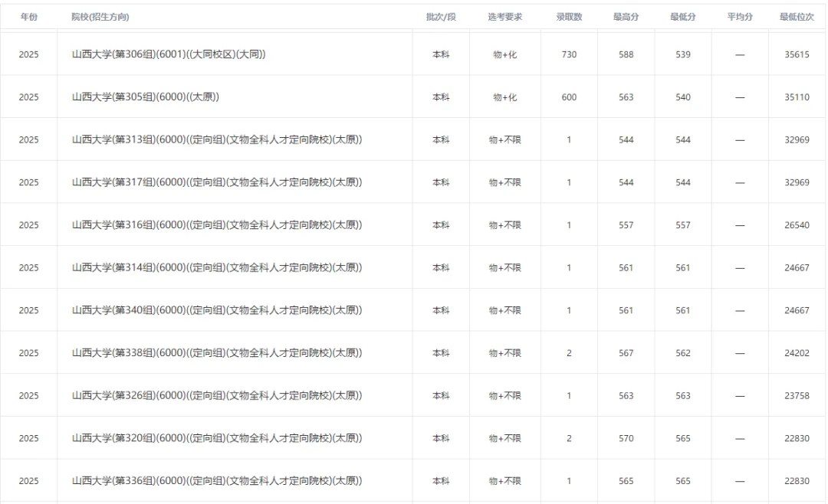Select the 山西大学(第316组) school name cell
Screen dimensions: 828x504
(217, 225)
